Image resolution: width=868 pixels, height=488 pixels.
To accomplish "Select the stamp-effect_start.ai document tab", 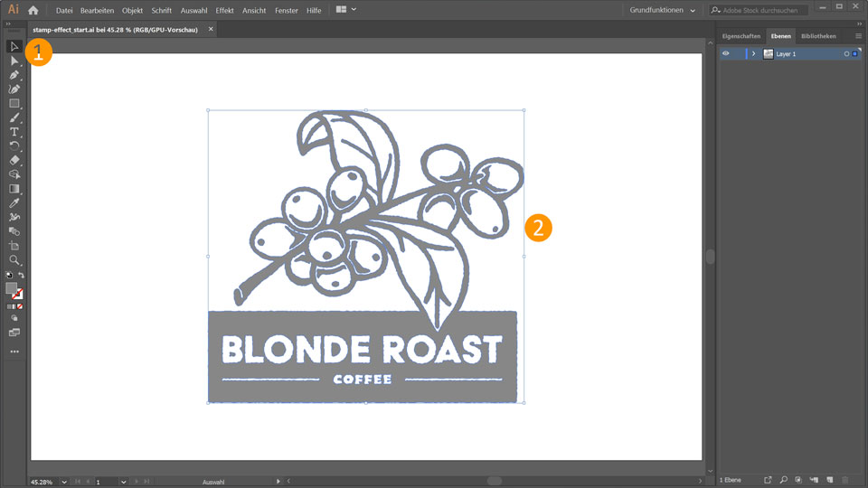I will pyautogui.click(x=115, y=30).
